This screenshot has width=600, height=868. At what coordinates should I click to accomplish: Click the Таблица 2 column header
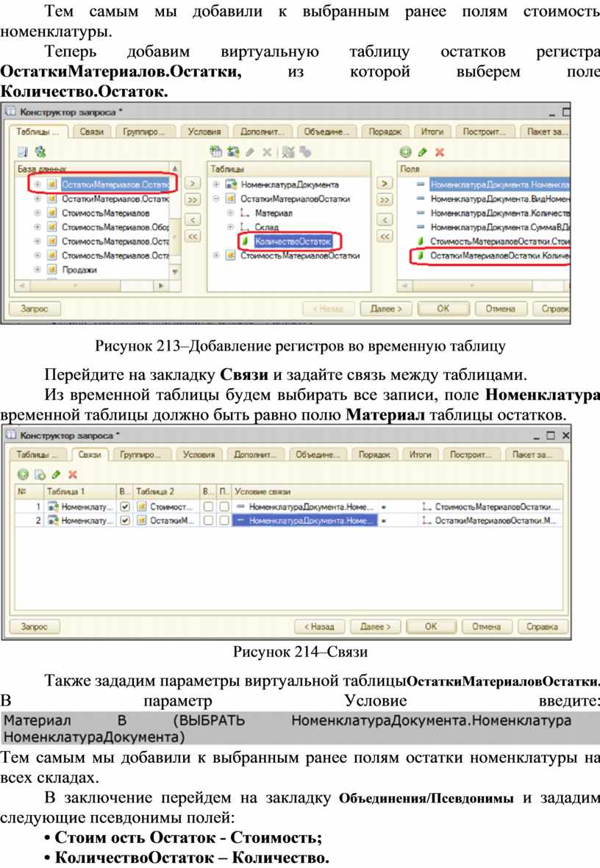tap(166, 491)
